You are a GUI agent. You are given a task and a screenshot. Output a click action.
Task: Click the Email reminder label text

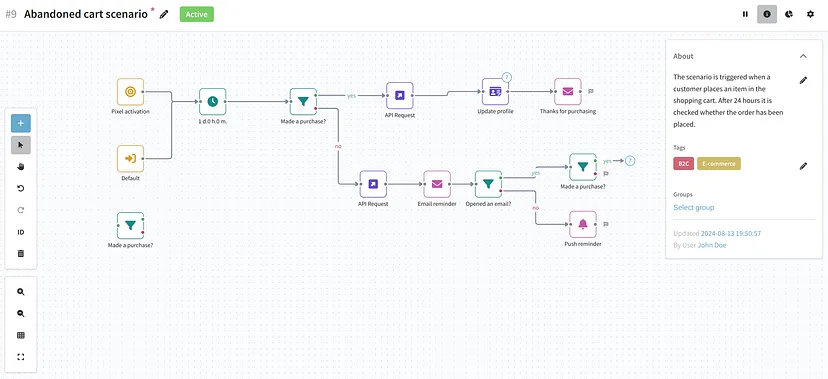click(437, 204)
